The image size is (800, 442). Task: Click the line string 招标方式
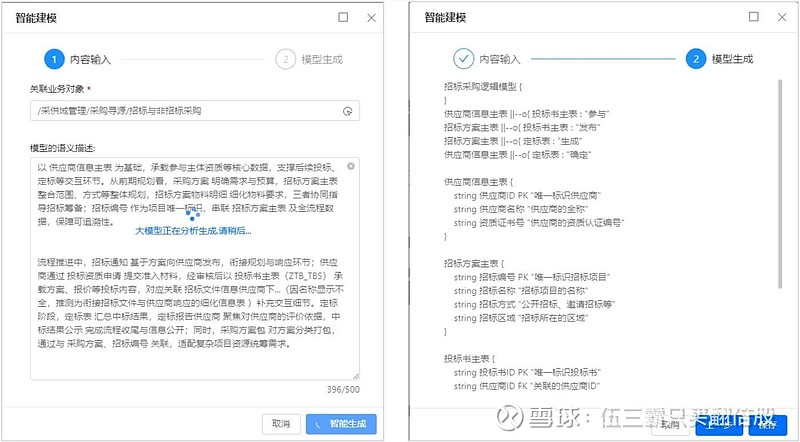(535, 304)
